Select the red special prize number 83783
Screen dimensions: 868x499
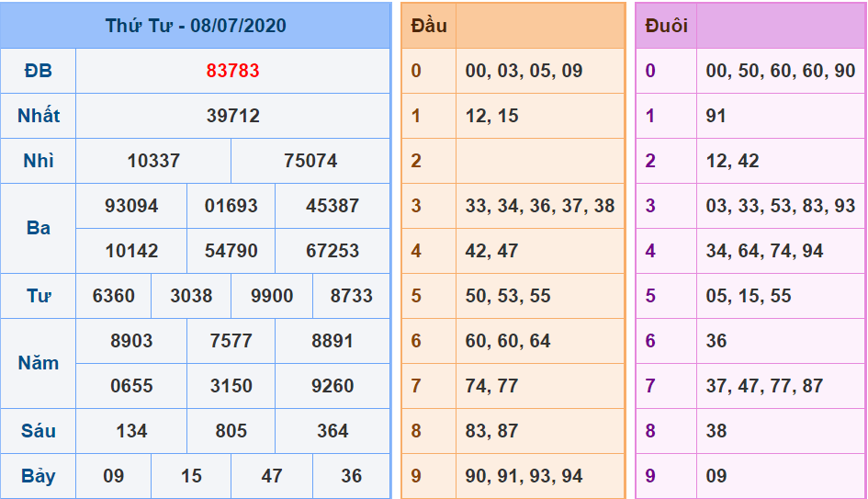point(232,71)
